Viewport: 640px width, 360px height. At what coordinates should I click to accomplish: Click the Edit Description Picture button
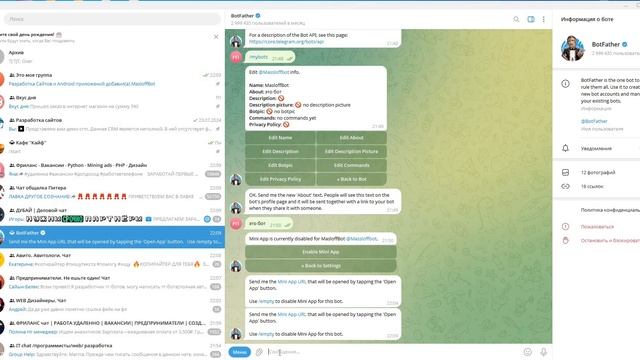click(x=351, y=152)
